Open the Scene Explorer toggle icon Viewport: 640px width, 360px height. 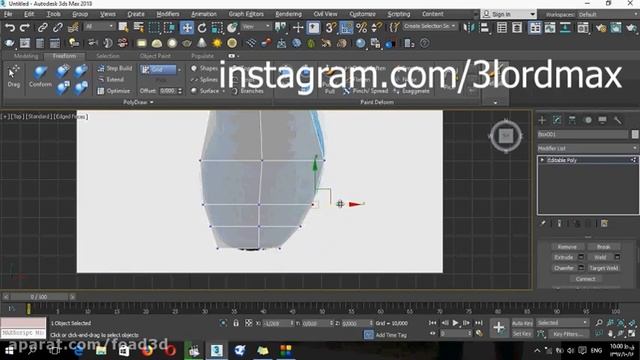pos(502,28)
